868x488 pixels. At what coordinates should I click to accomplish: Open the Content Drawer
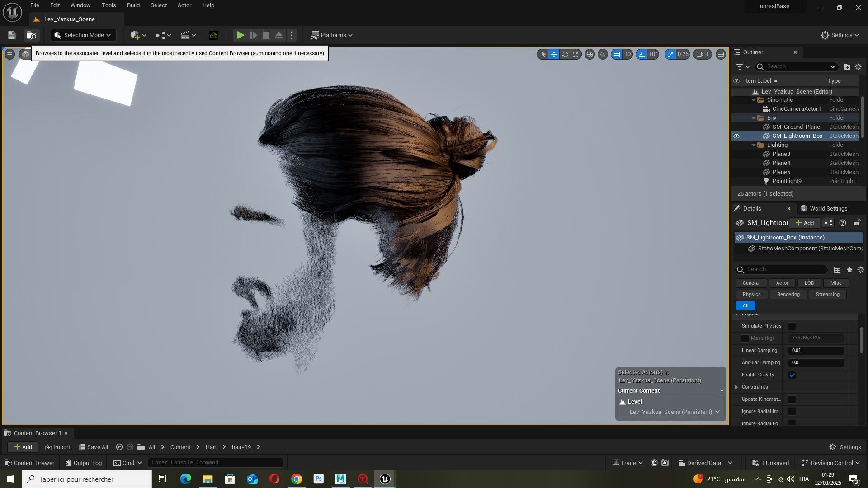click(x=30, y=463)
